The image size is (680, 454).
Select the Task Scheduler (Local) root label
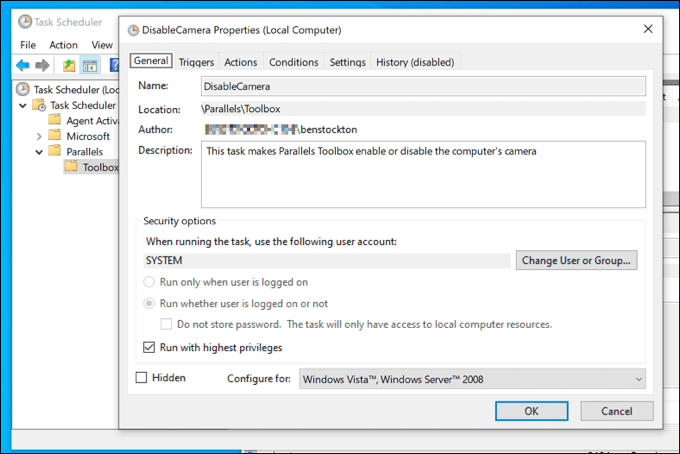coord(76,90)
